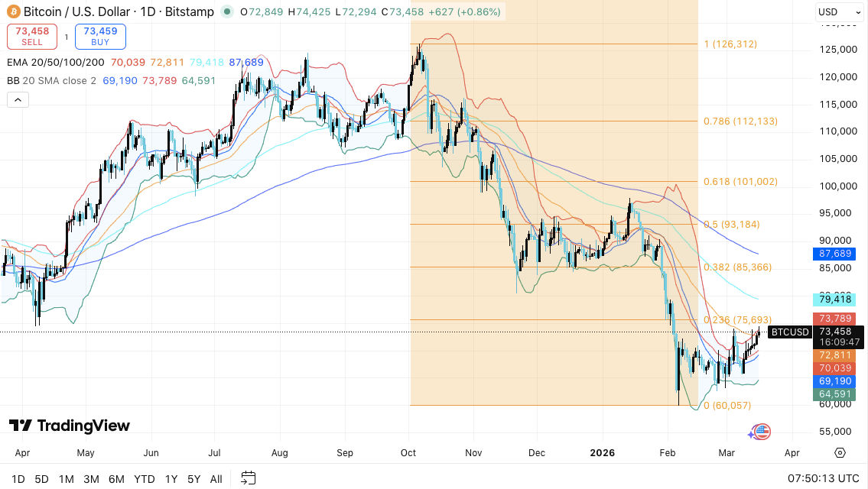868x489 pixels.
Task: Click the 73,459 Buy button
Action: coord(100,36)
